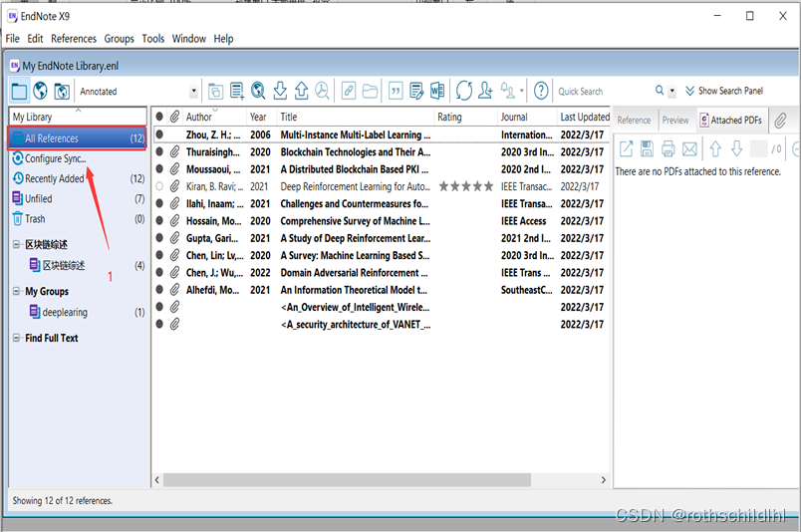Click the Help question mark icon
Screen dimensions: 801x532
click(541, 91)
